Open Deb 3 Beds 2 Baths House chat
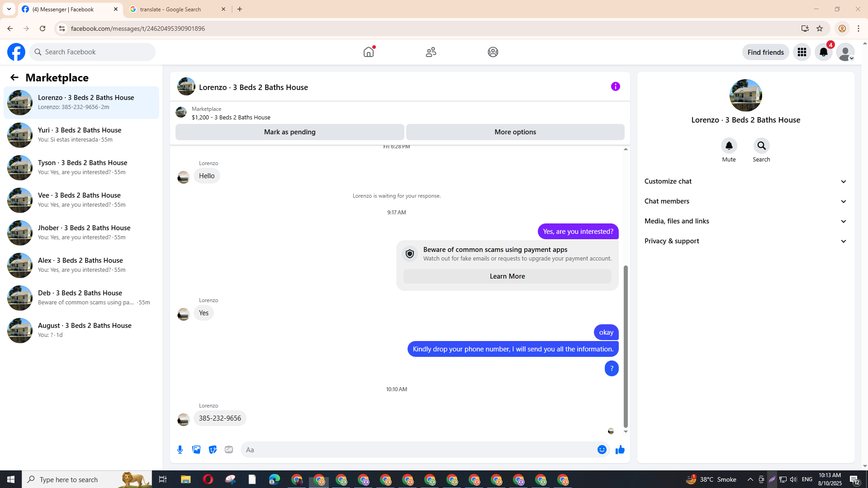868x488 pixels. click(x=81, y=298)
